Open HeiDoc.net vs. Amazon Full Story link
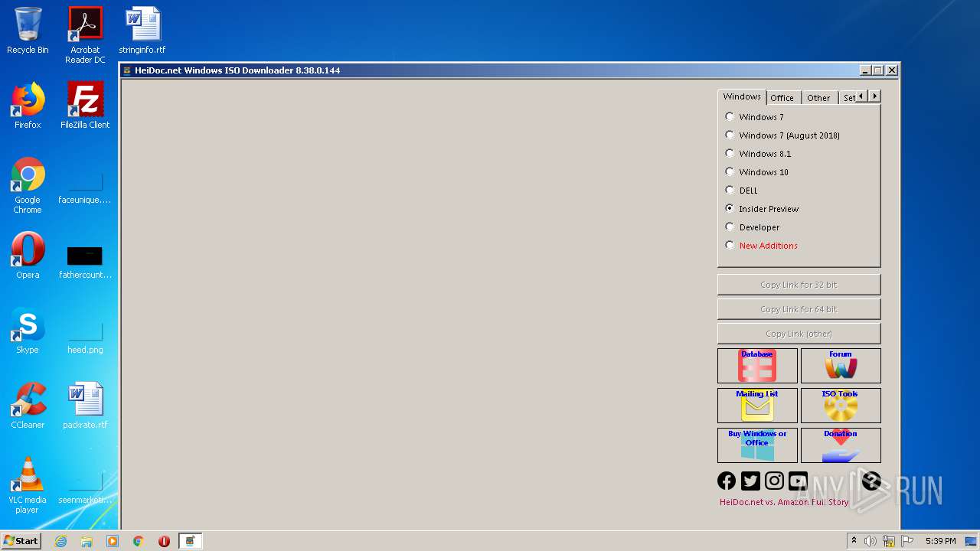Image resolution: width=980 pixels, height=551 pixels. click(x=784, y=502)
